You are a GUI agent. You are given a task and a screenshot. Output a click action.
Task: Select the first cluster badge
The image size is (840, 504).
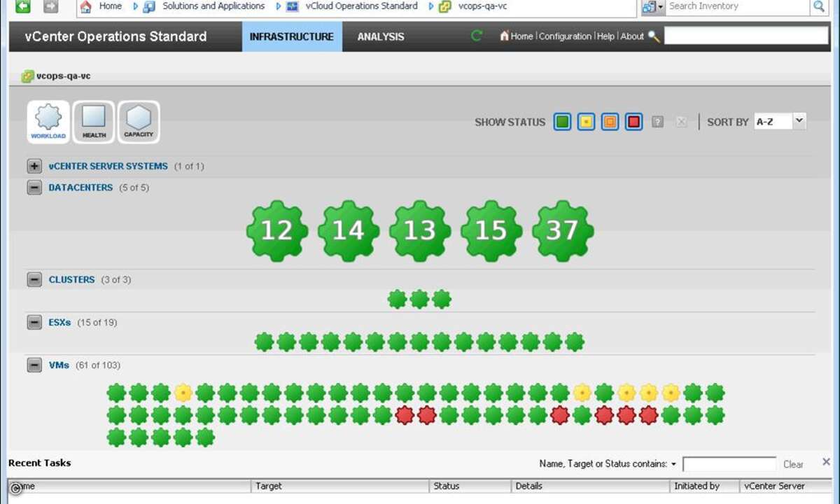[398, 300]
